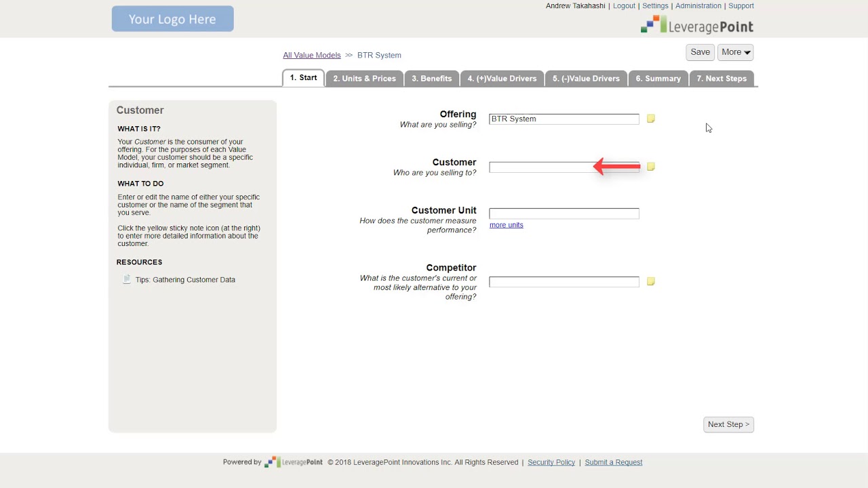
Task: Open the 7. Next Steps tab
Action: (722, 79)
